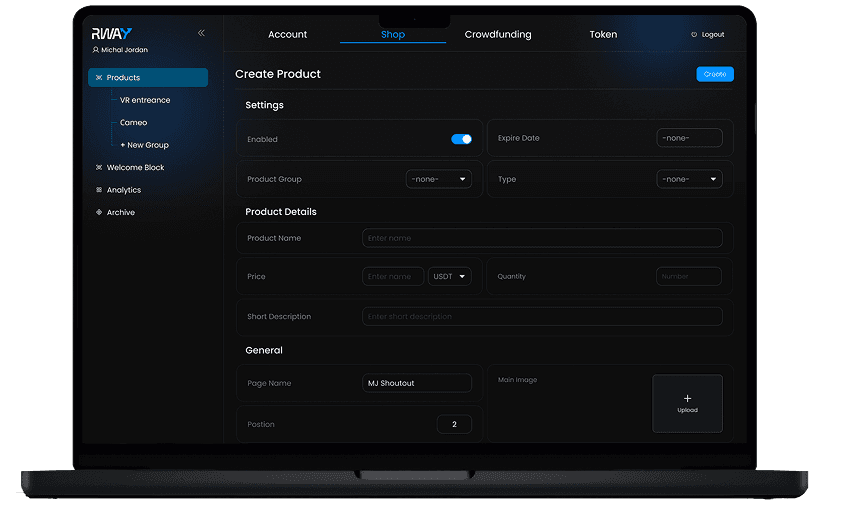Click the user icon beside Michal Jordan

tap(96, 50)
